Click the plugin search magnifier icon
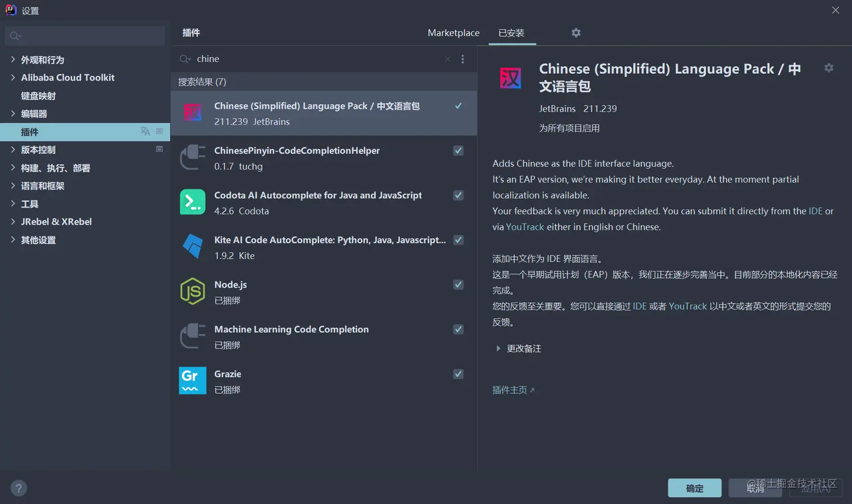 pos(185,59)
